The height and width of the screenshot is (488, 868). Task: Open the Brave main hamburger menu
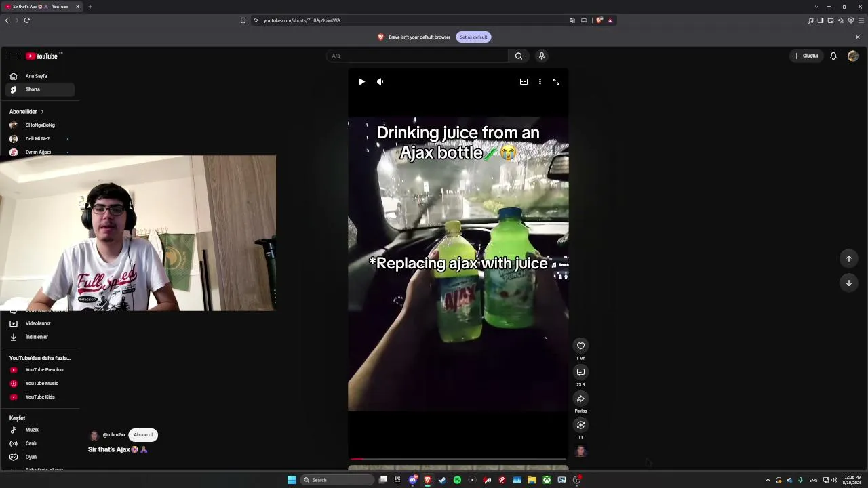pyautogui.click(x=861, y=20)
